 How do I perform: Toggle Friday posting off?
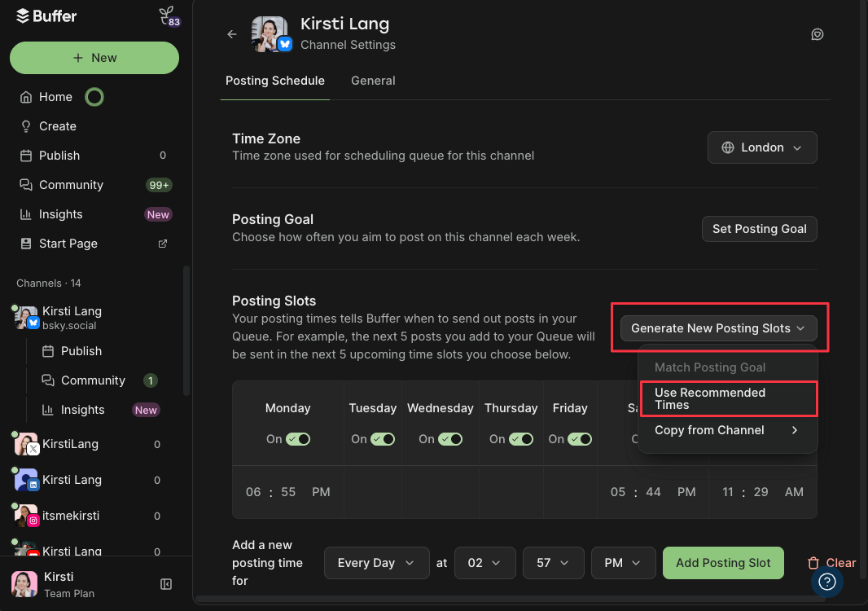(x=580, y=439)
